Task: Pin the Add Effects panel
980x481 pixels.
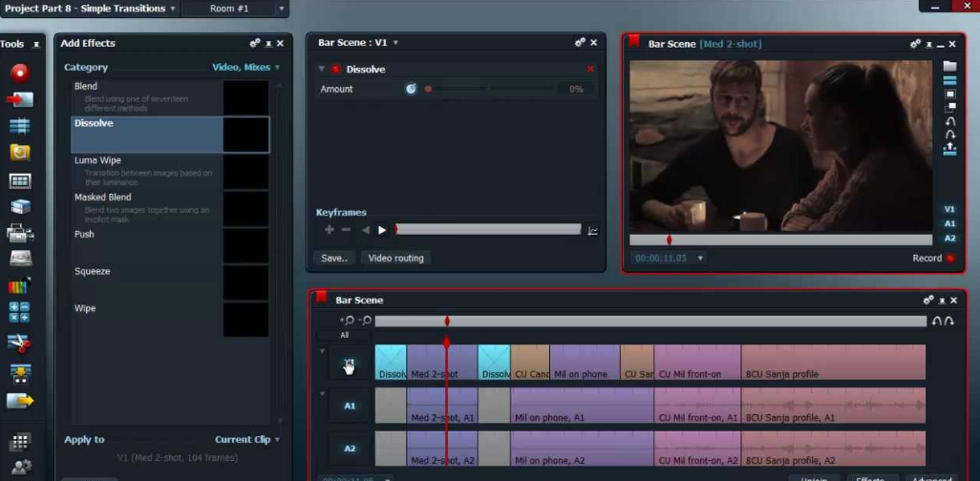Action: point(268,44)
